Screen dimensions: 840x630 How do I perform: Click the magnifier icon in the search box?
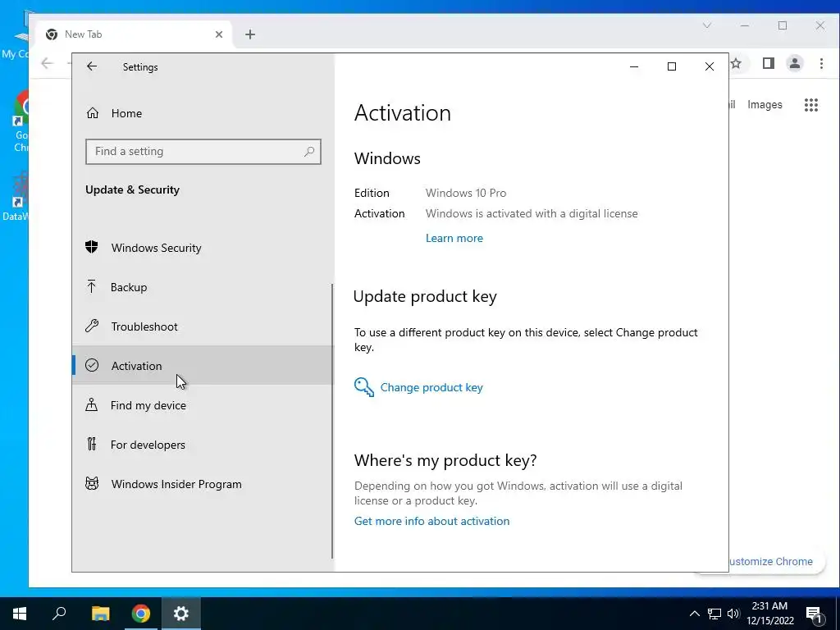pos(309,152)
